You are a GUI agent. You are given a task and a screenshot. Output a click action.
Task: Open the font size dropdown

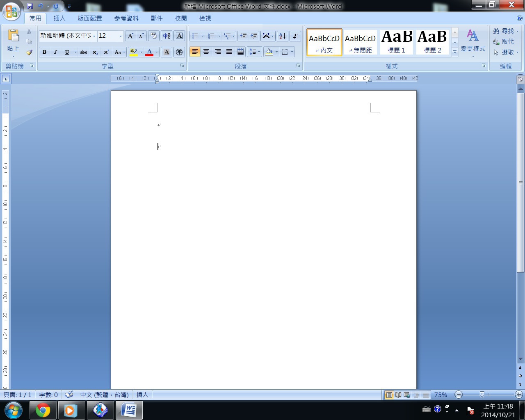121,36
